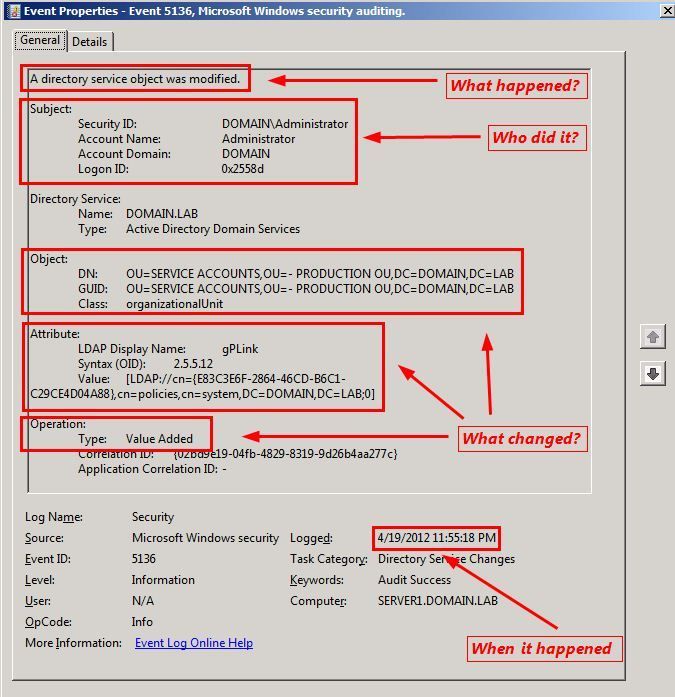Click the Application Correlation ID line
Viewport: 675px width, 697px height.
(x=152, y=469)
